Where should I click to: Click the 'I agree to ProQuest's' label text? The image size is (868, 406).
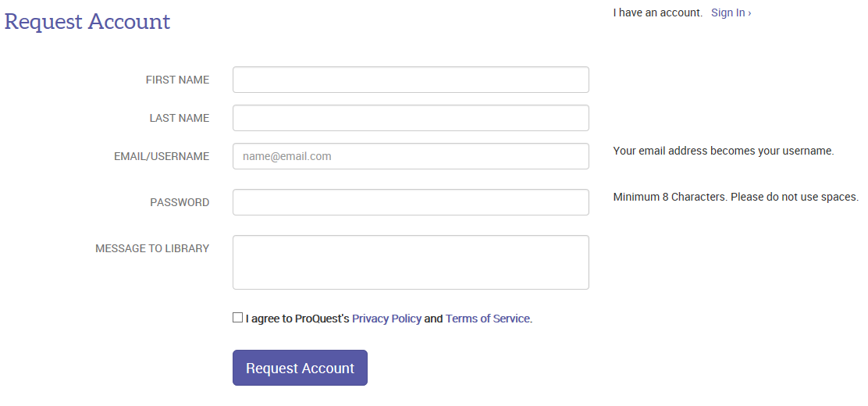[297, 319]
